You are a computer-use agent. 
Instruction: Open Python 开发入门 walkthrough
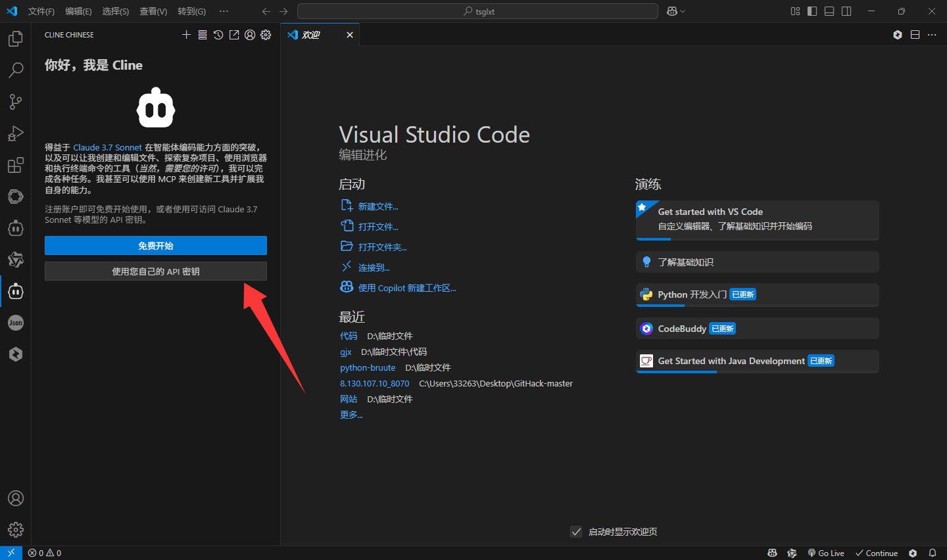pyautogui.click(x=758, y=294)
